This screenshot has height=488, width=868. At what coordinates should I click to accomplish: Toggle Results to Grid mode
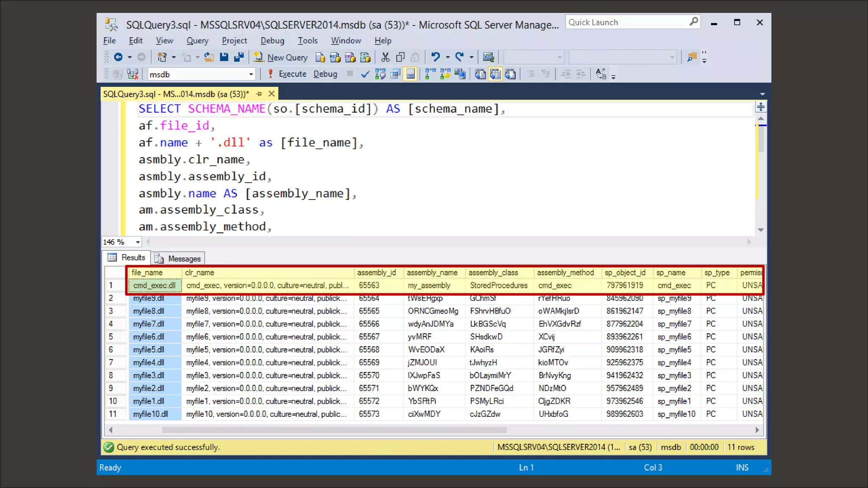tap(495, 74)
